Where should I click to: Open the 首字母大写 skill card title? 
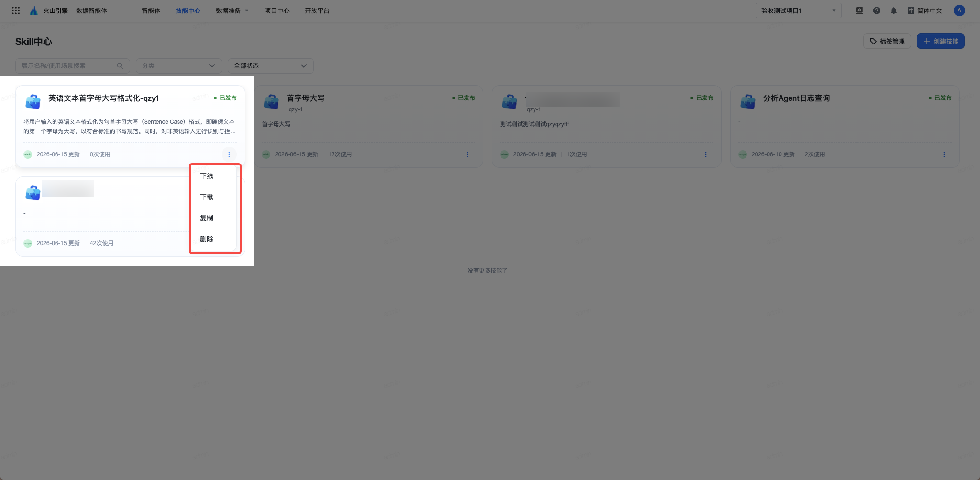(306, 98)
